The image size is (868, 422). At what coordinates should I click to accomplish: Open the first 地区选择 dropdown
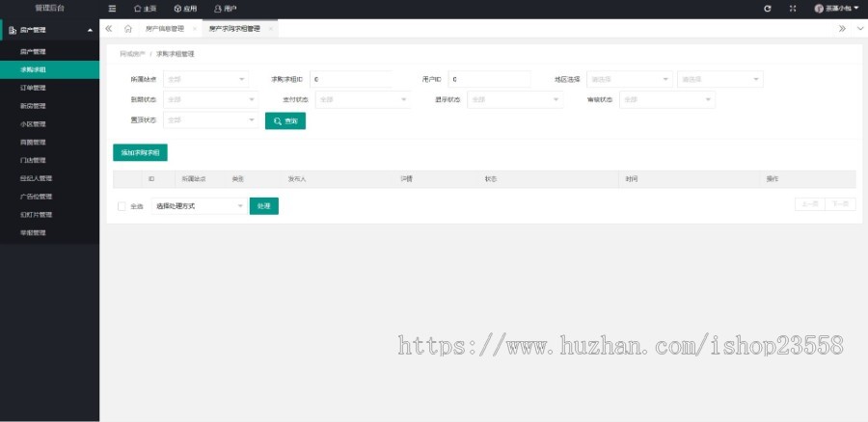pos(630,79)
